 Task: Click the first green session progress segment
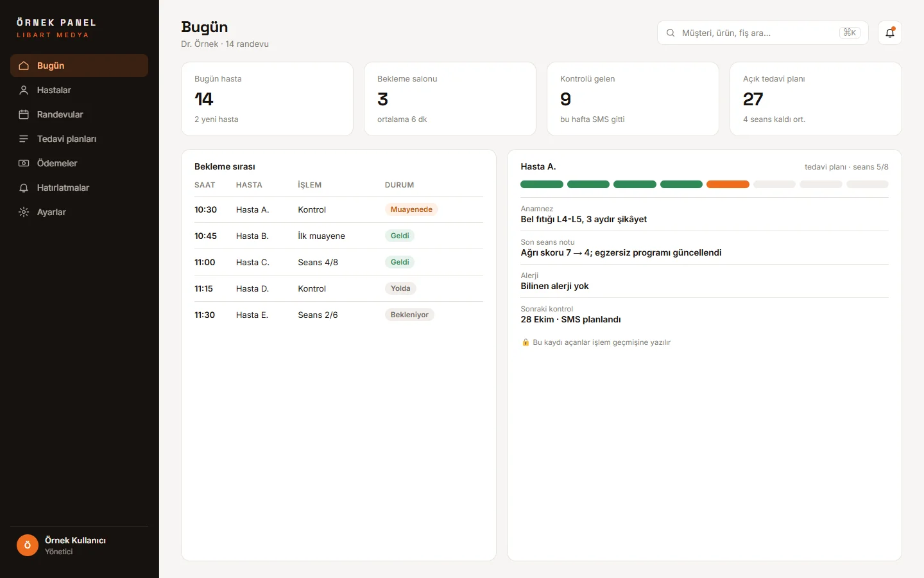[x=542, y=184]
